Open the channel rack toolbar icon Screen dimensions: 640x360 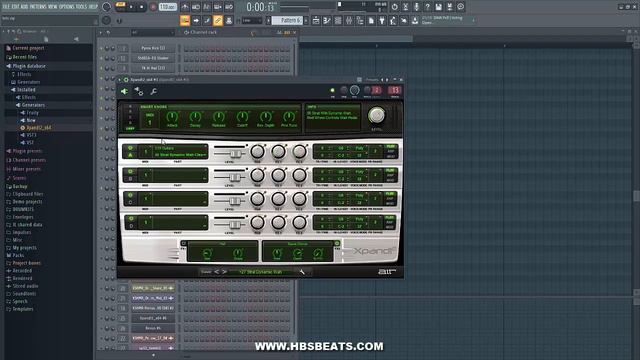coord(338,20)
